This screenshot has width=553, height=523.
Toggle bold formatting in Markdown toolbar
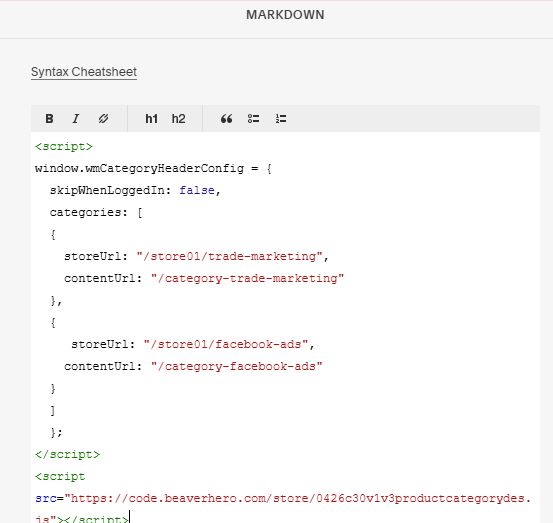click(x=49, y=119)
